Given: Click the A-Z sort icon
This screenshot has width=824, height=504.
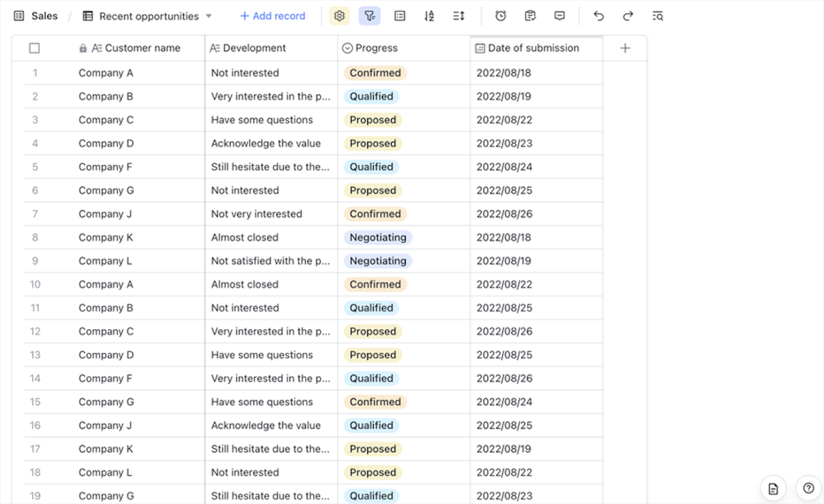Looking at the screenshot, I should (x=429, y=16).
